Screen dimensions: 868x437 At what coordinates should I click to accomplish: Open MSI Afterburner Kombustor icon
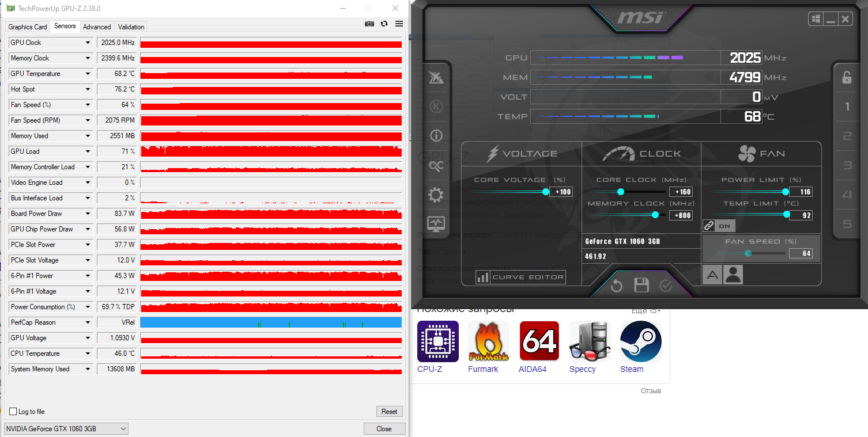[436, 78]
